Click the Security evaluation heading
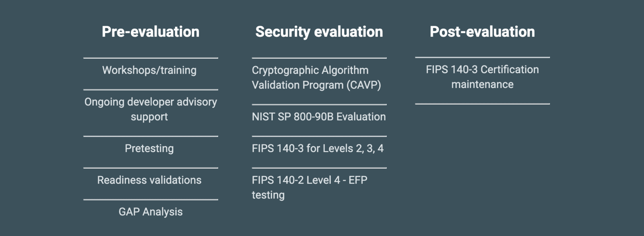Screen dimensions: 644x236 tap(319, 32)
